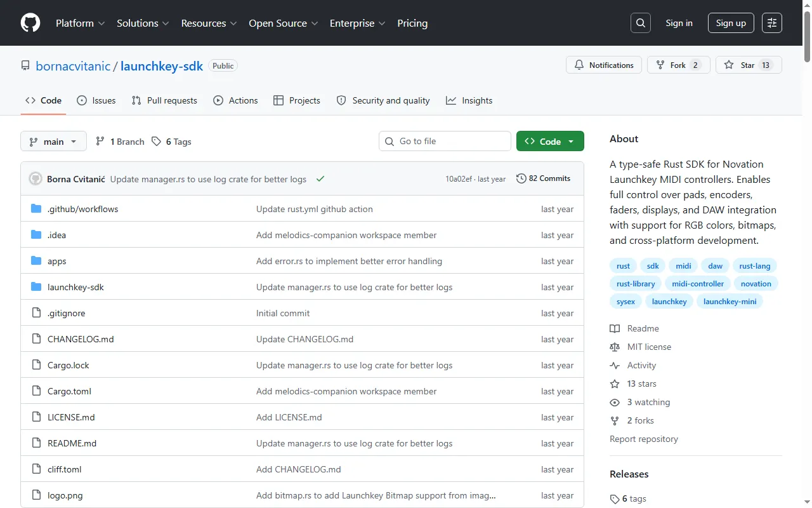The image size is (812, 508).
Task: Click the bell icon on Notifications
Action: 579,65
